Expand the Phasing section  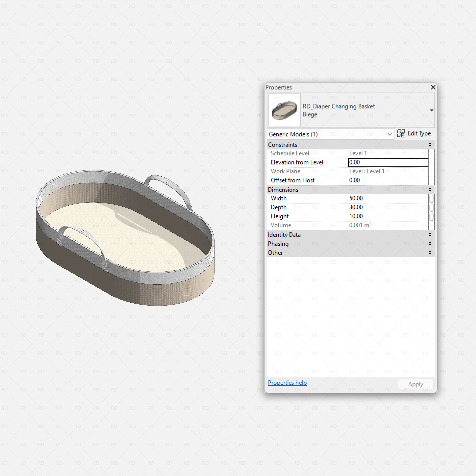click(430, 243)
